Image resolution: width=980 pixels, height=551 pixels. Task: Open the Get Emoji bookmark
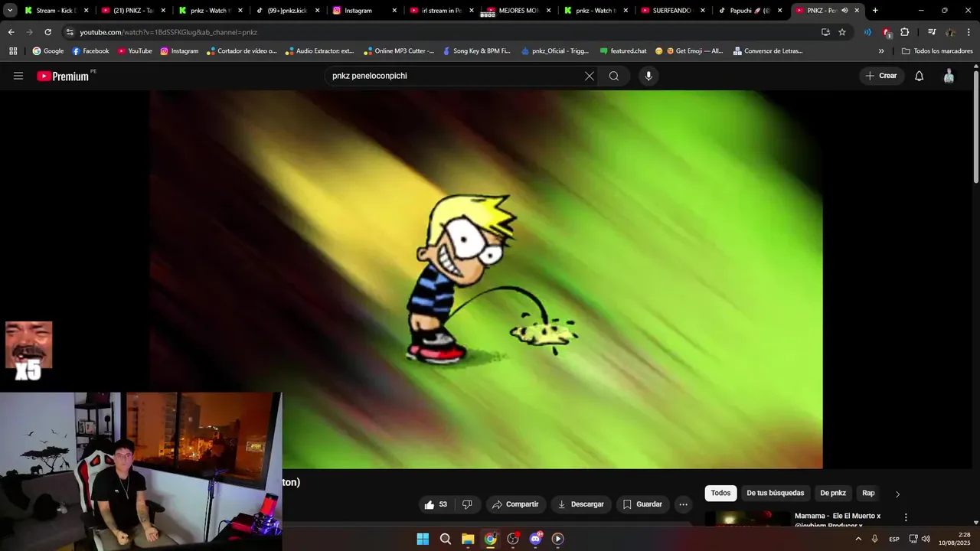pyautogui.click(x=689, y=51)
